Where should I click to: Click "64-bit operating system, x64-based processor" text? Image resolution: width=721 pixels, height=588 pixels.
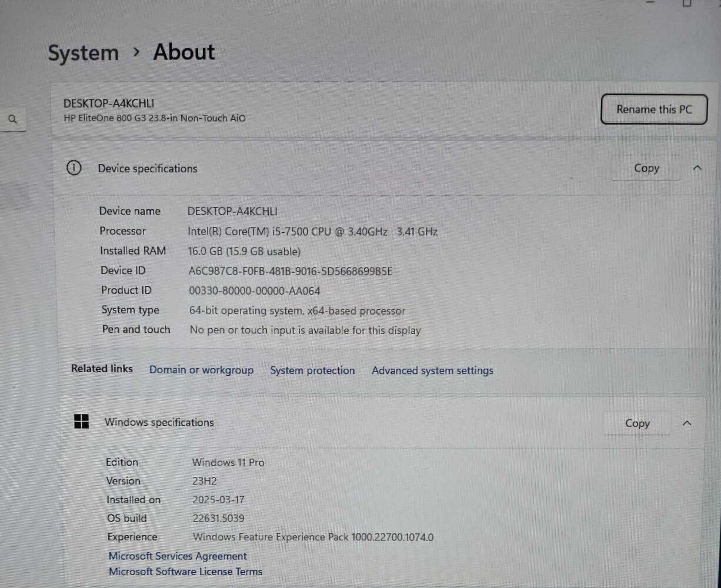[x=297, y=310]
